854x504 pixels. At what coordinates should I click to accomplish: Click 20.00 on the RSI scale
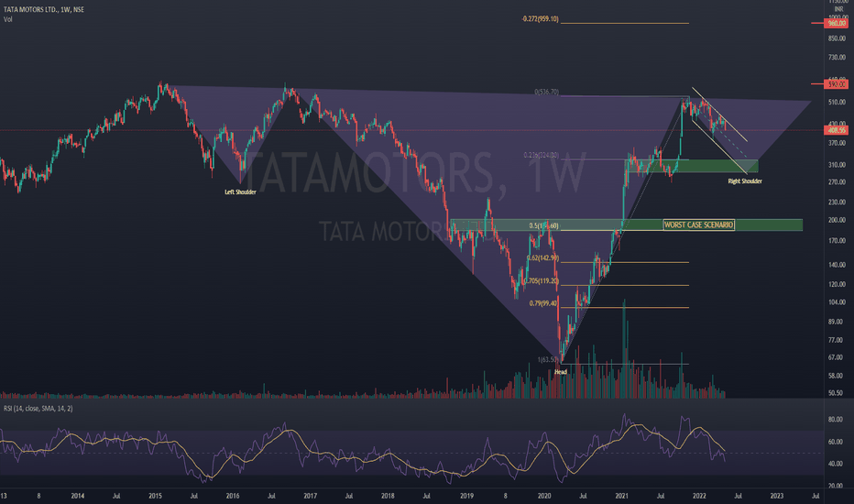[836, 486]
